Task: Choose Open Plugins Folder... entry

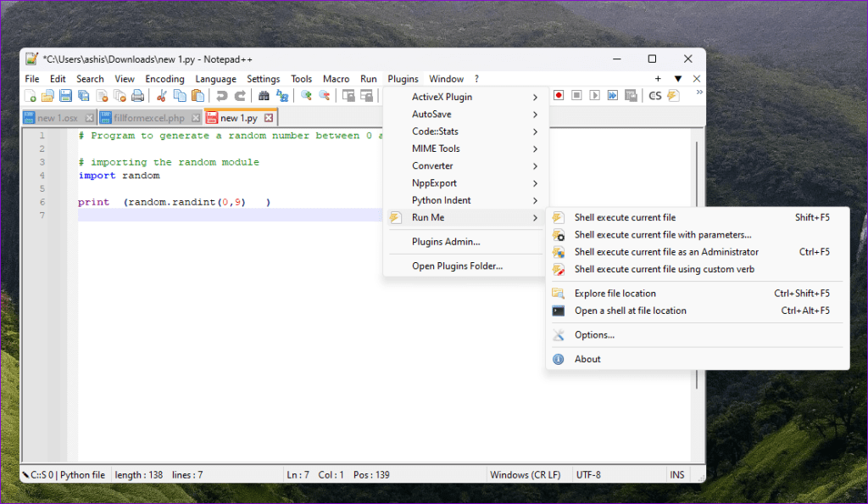Action: [465, 266]
